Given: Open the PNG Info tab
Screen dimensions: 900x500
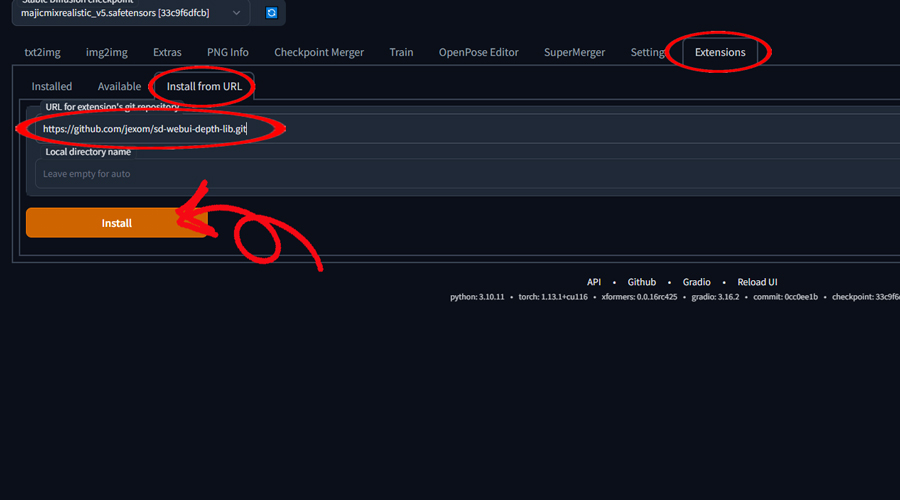Looking at the screenshot, I should tap(228, 52).
